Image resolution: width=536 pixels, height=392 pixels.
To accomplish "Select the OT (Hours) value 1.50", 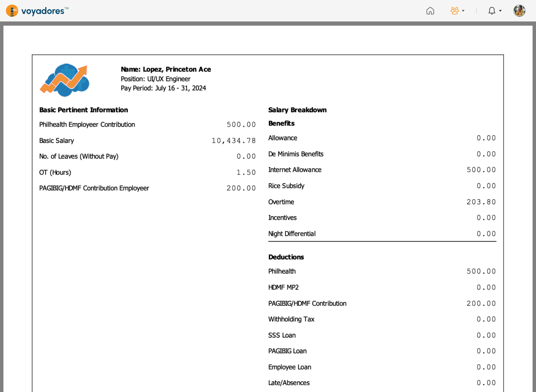I will [x=246, y=173].
